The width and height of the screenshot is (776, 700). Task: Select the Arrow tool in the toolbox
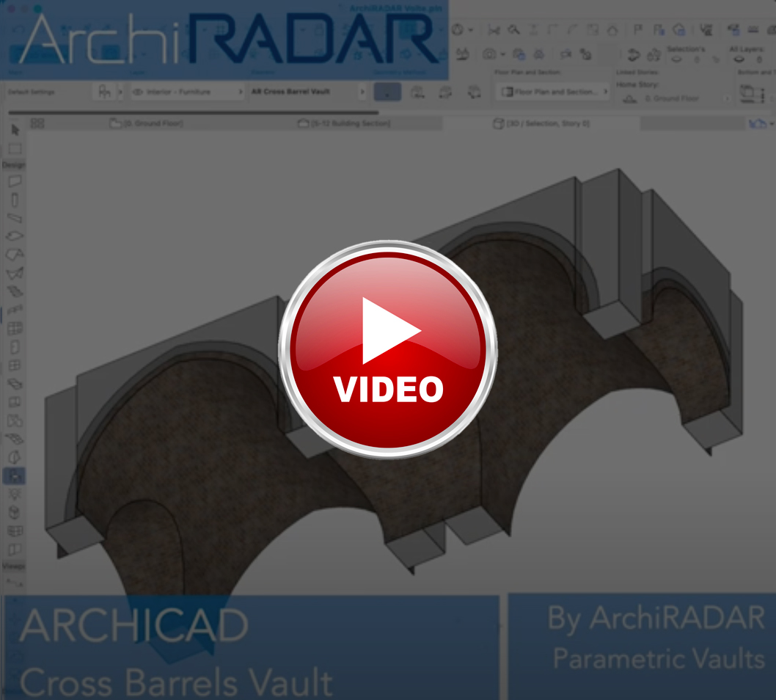click(15, 130)
